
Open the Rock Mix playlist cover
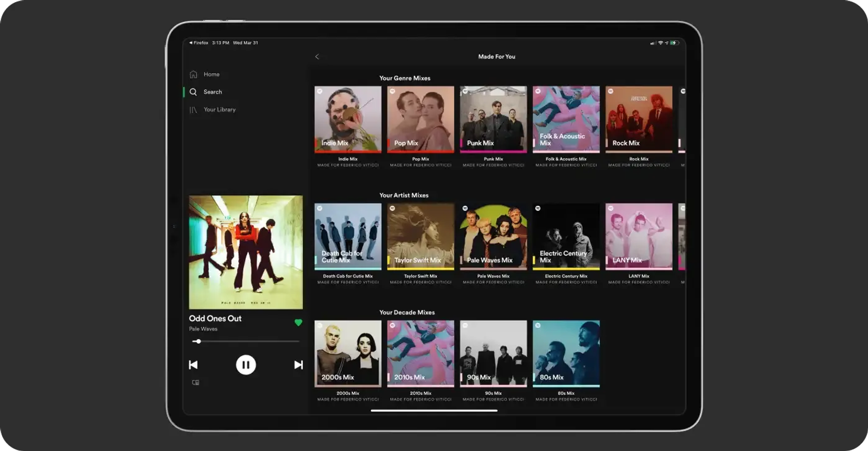click(x=639, y=119)
